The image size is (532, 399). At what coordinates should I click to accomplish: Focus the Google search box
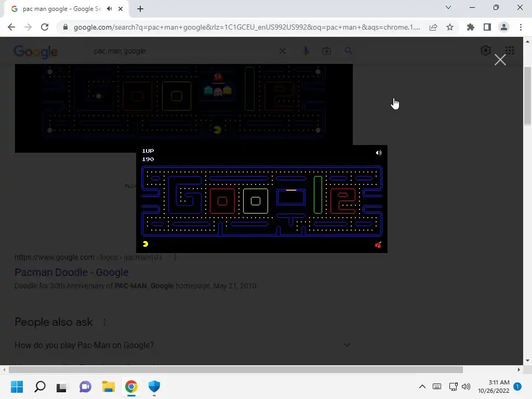(183, 51)
